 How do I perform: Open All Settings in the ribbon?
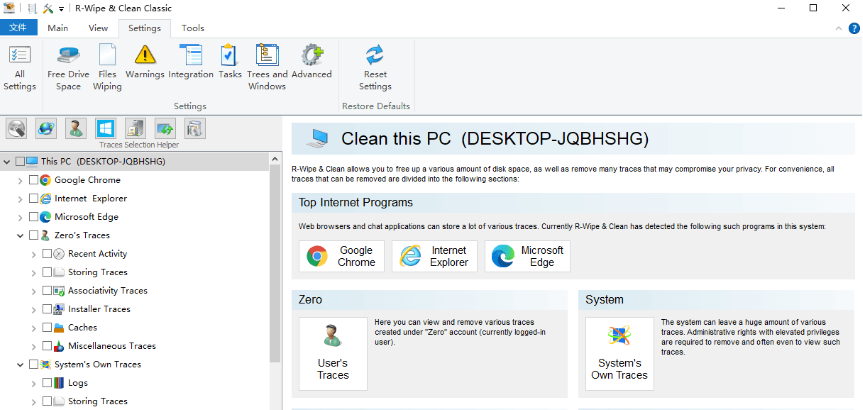click(20, 69)
